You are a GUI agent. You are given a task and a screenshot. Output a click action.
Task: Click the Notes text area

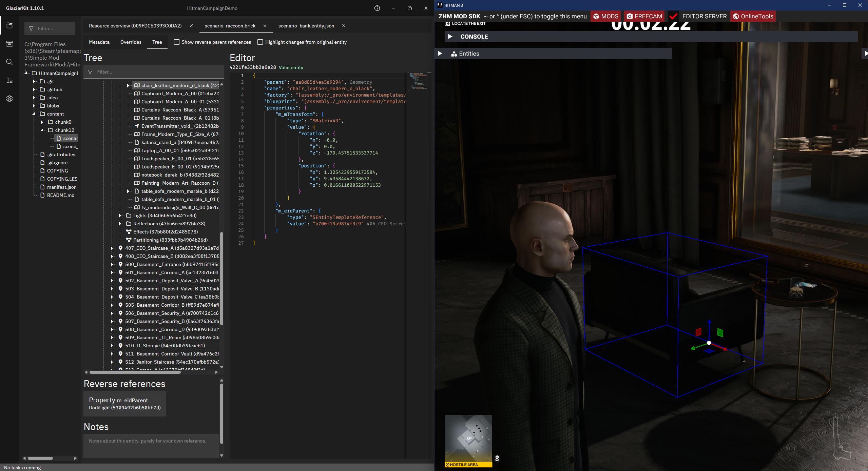click(151, 445)
